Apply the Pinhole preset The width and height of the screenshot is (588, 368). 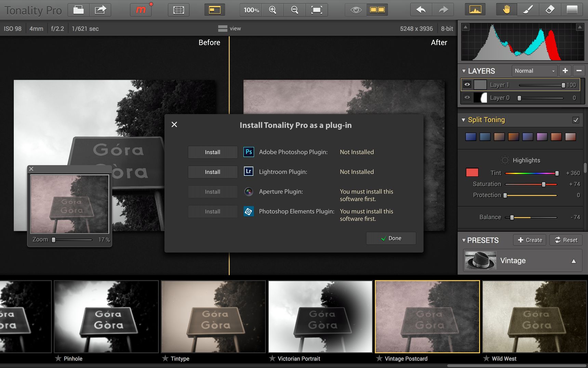(x=106, y=317)
